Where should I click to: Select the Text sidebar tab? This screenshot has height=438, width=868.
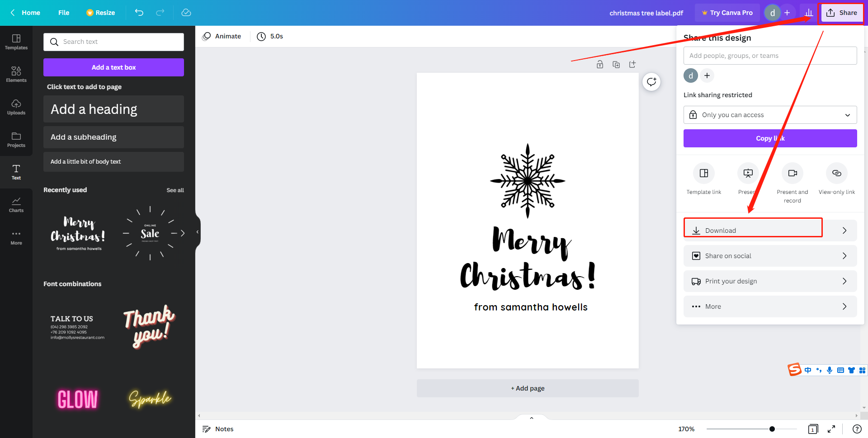[16, 172]
